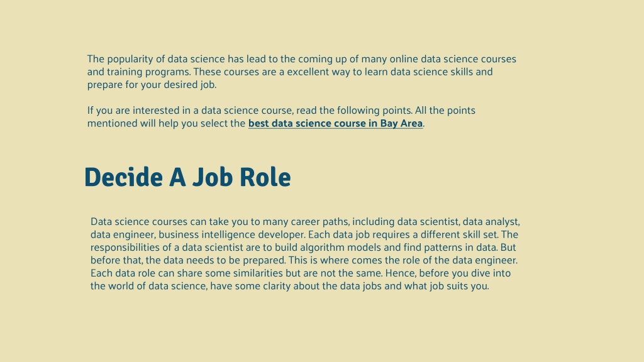Open the best data science course in Bay Area link
The width and height of the screenshot is (644, 362).
click(335, 124)
